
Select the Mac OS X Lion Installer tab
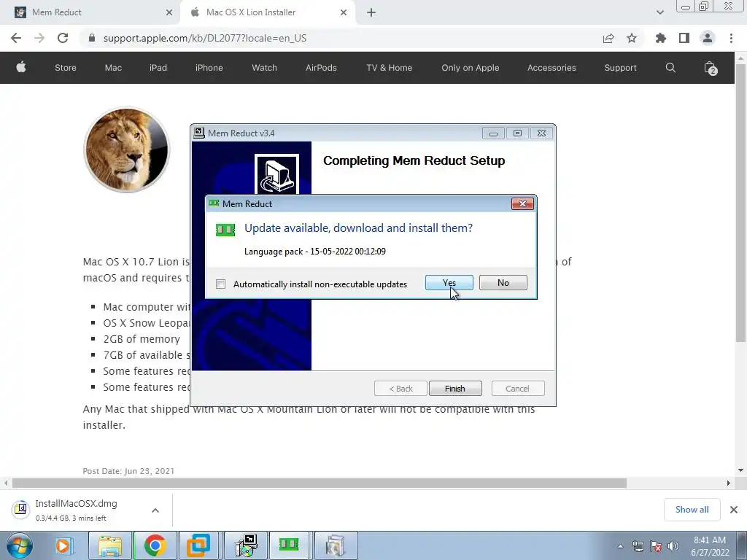[x=267, y=12]
